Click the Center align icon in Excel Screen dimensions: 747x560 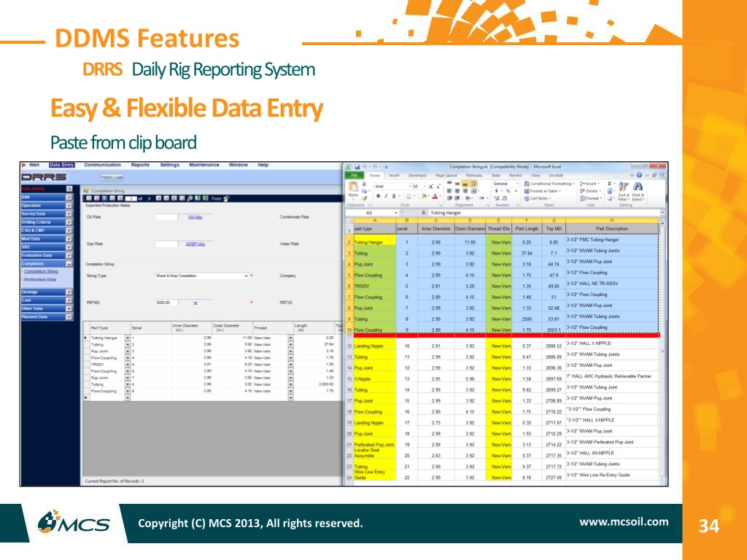(457, 191)
